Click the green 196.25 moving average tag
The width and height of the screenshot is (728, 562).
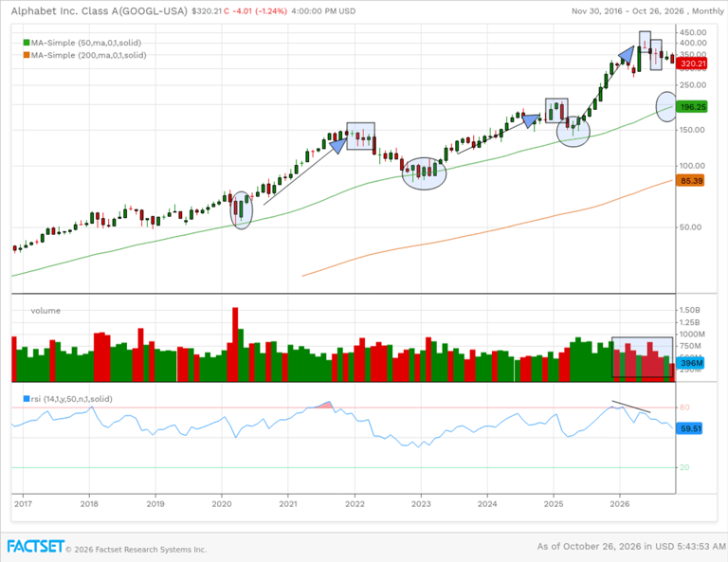pos(692,107)
